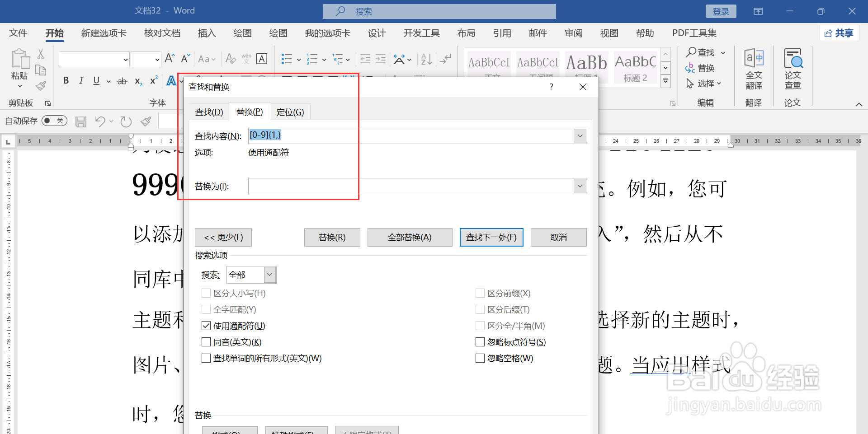Open the change case Aa dropdown
Image resolution: width=868 pixels, height=434 pixels.
[x=207, y=59]
